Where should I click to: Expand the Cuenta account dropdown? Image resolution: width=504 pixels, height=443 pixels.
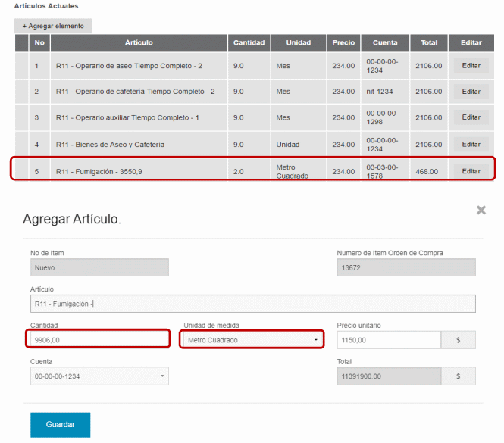99,376
